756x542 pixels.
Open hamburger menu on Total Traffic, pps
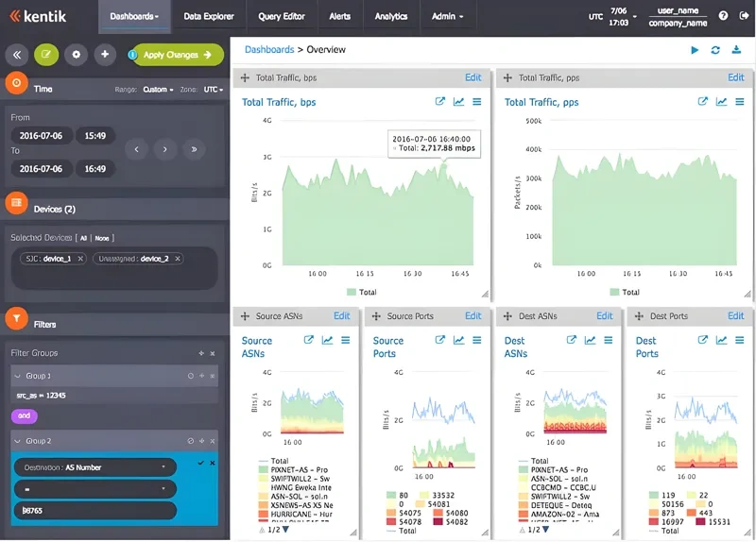pos(739,102)
